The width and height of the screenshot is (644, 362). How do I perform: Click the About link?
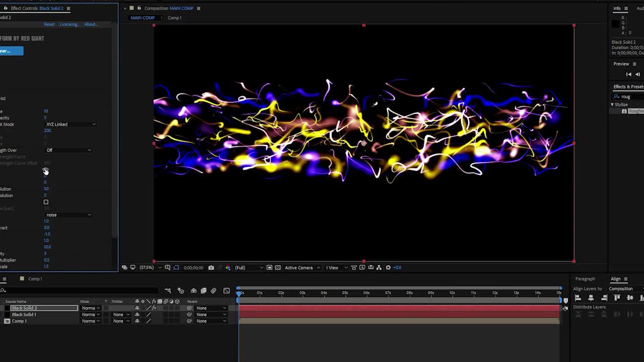91,24
